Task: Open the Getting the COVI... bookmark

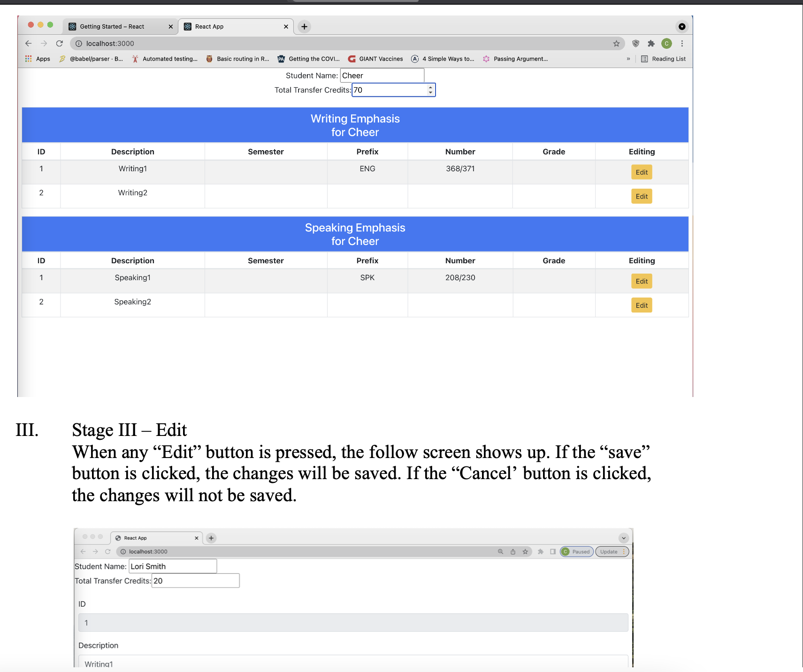Action: (x=308, y=59)
